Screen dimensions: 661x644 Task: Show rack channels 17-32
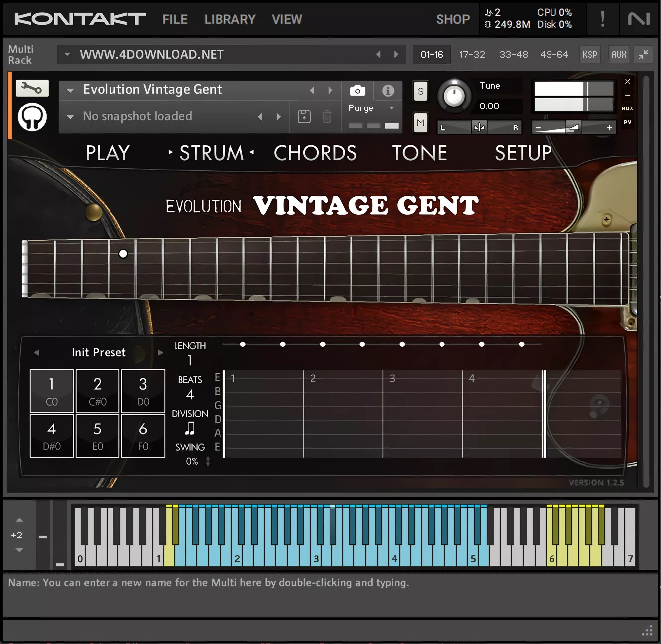point(472,54)
